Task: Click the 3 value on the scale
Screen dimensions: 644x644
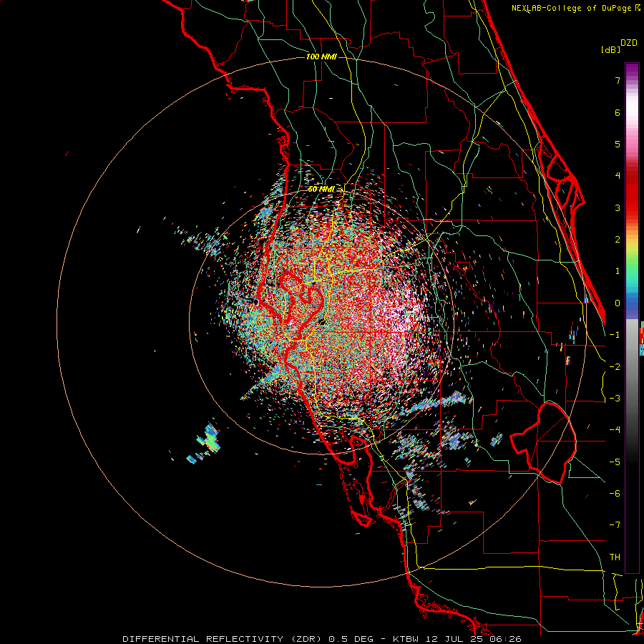Action: (x=618, y=208)
